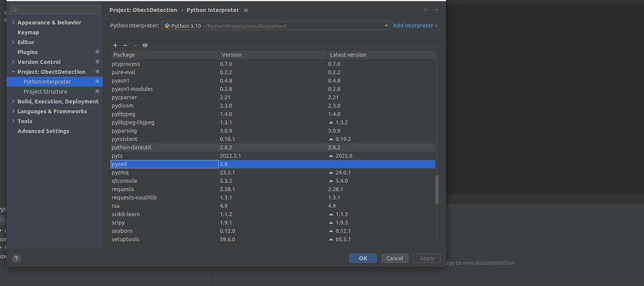Sort by Version column header
The image size is (644, 286).
pyautogui.click(x=273, y=55)
